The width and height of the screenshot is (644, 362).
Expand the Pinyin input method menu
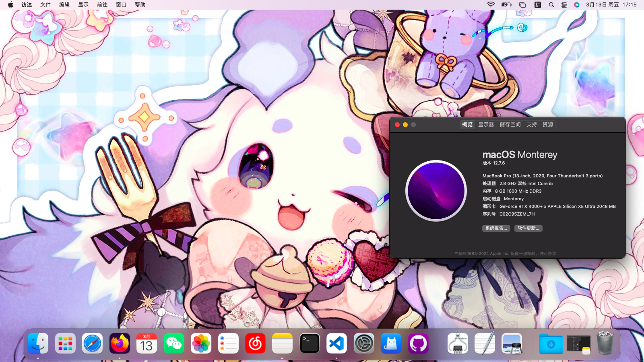click(538, 5)
